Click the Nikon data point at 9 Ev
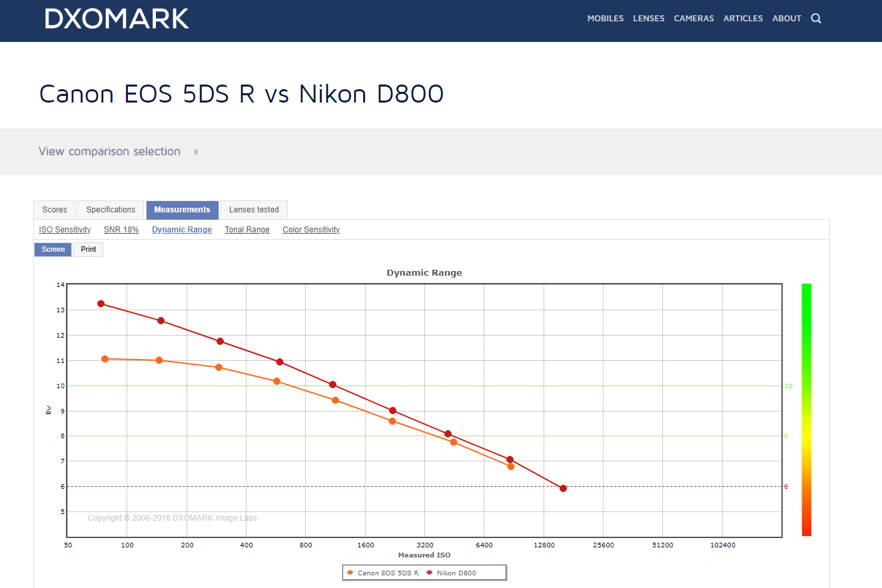Image resolution: width=882 pixels, height=588 pixels. pyautogui.click(x=392, y=411)
